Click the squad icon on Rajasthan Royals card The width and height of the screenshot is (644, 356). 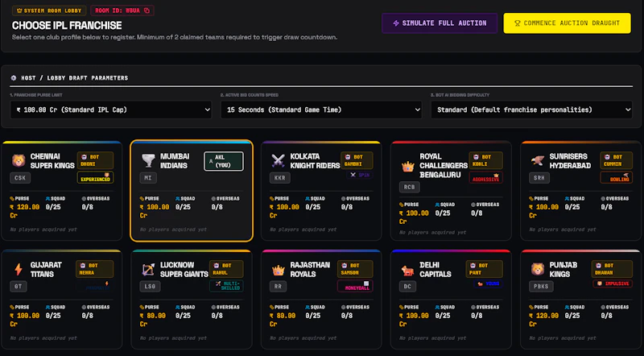pyautogui.click(x=308, y=307)
